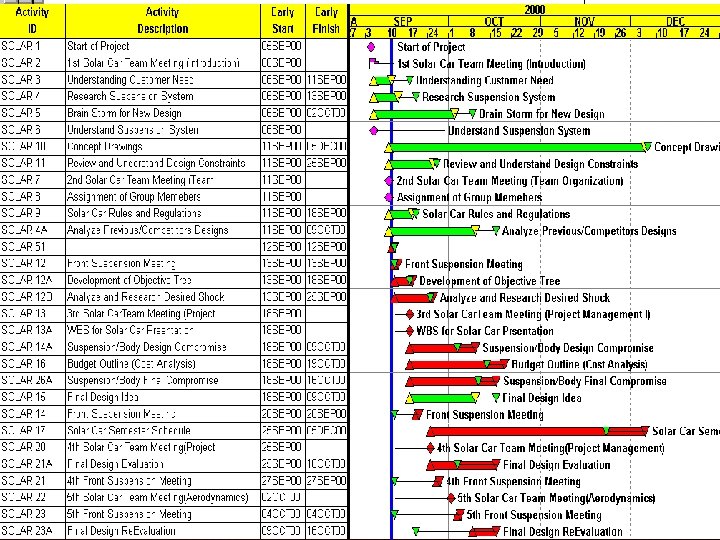The height and width of the screenshot is (540, 720).
Task: Click the red Suspension/Body Design Compromise bar
Action: pyautogui.click(x=442, y=348)
